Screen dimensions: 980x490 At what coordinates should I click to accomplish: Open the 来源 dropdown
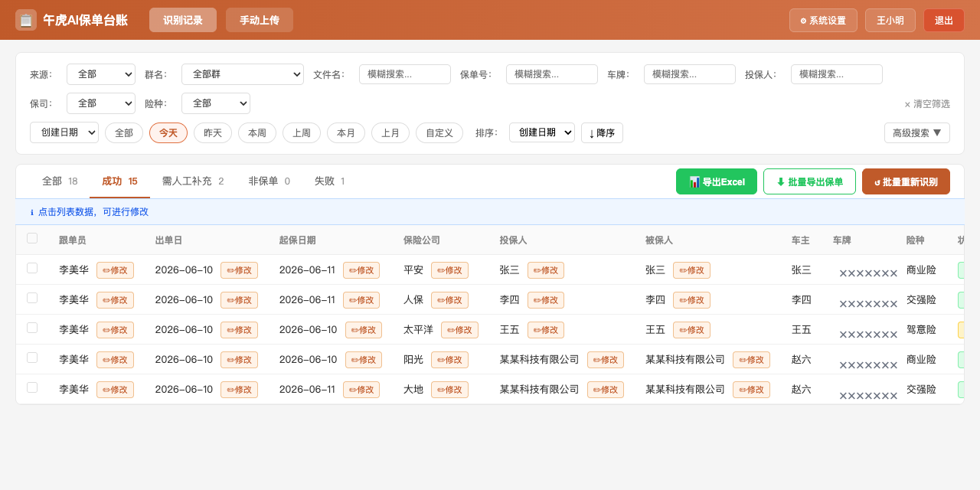[101, 74]
